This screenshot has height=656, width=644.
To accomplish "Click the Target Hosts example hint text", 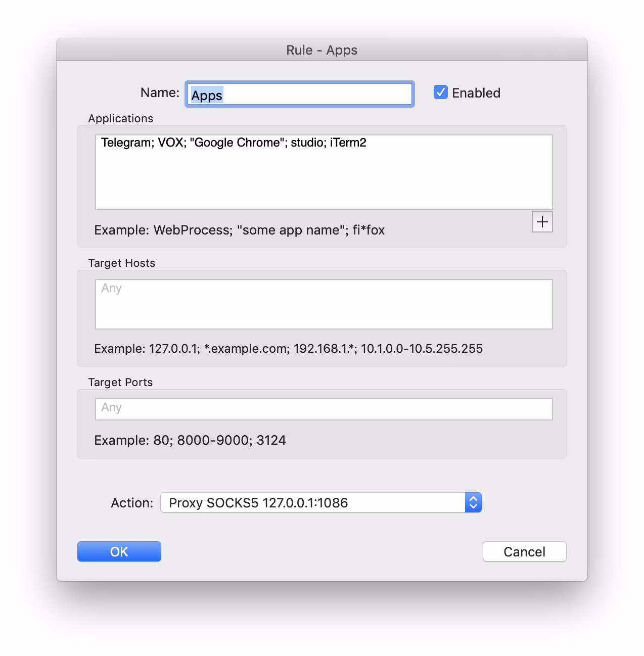I will click(x=288, y=349).
